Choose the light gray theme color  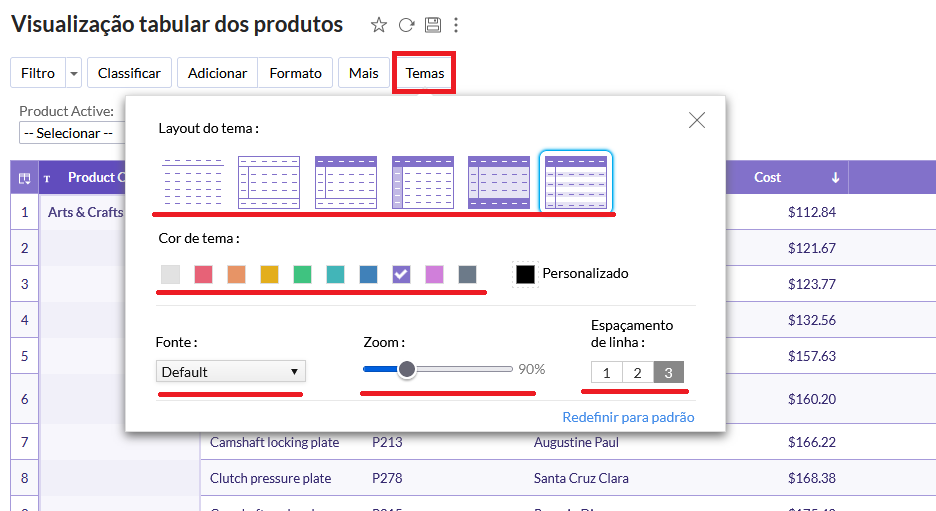coord(170,275)
